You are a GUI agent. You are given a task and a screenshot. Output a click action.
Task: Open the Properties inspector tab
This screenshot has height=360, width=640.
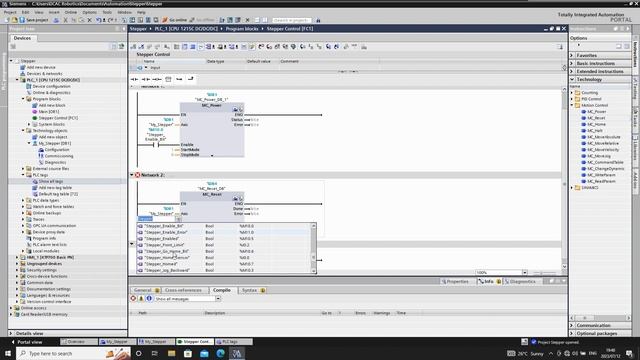(455, 282)
